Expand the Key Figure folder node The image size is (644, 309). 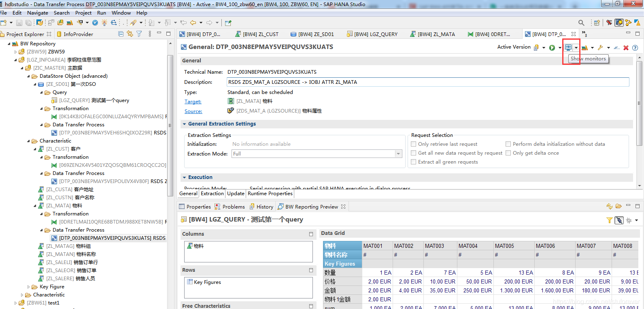click(x=29, y=287)
